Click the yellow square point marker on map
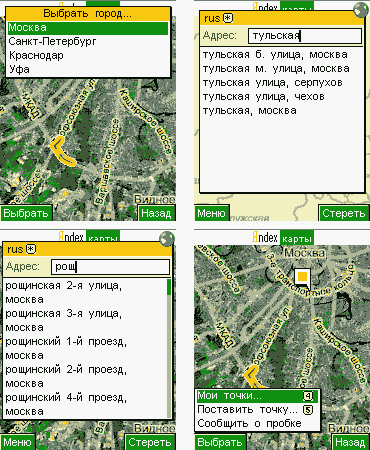The height and width of the screenshot is (450, 370). click(x=302, y=277)
